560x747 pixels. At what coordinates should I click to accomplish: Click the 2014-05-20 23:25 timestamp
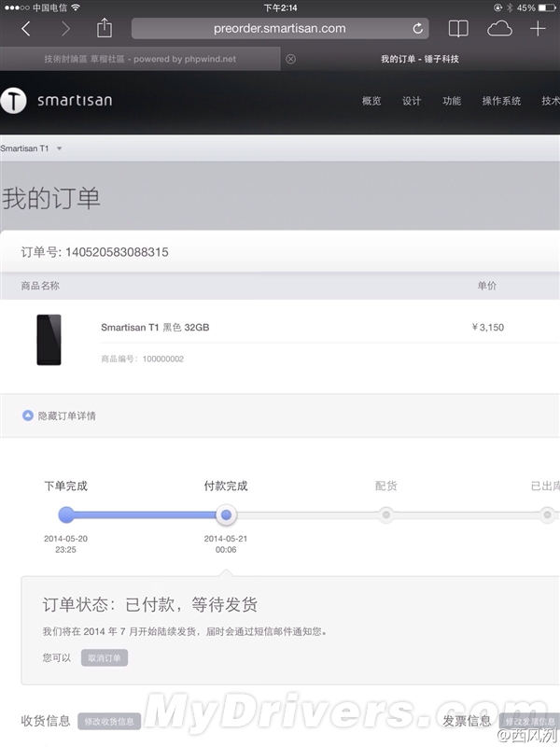(x=65, y=544)
